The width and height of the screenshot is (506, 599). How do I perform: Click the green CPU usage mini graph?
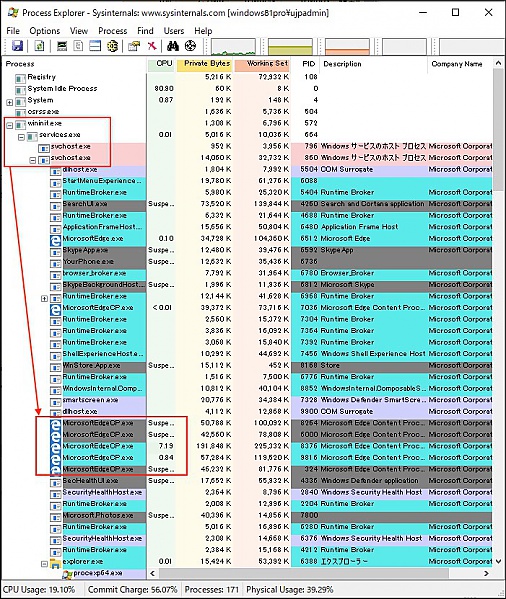233,47
